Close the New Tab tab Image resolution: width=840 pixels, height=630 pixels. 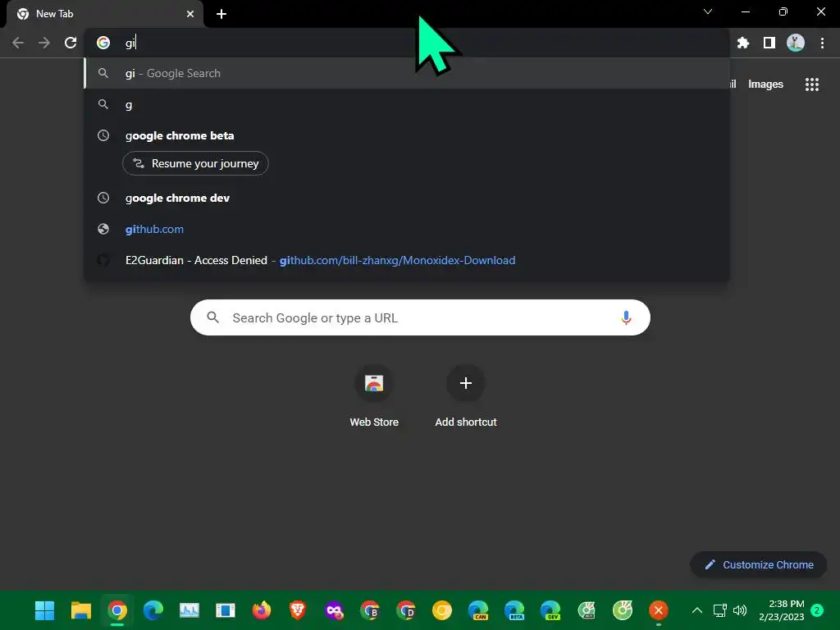click(x=190, y=14)
